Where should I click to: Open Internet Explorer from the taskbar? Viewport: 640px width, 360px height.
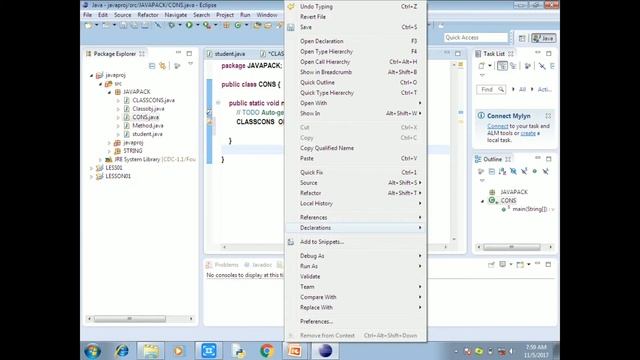tap(122, 351)
